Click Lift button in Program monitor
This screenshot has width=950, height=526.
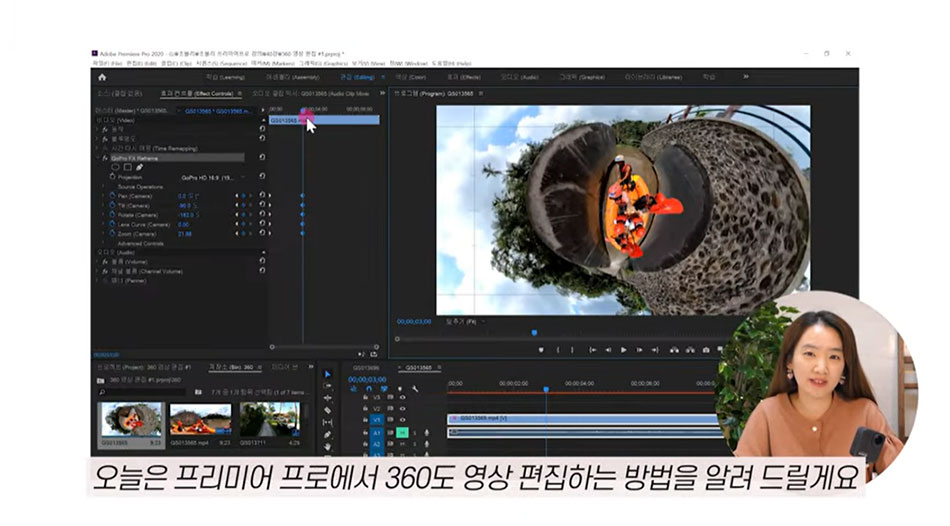674,350
